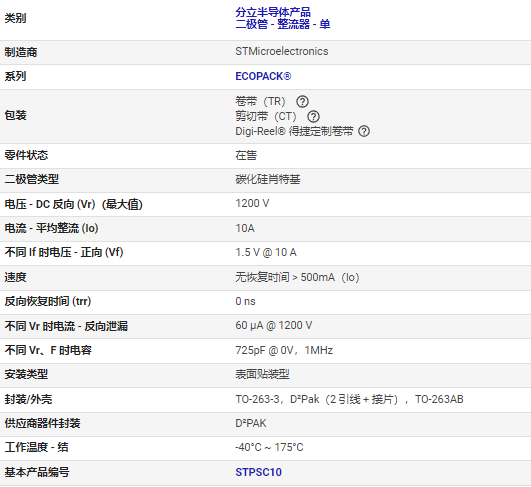
Task: Select the 60 µA @ 1200 V leakage value
Action: (274, 325)
